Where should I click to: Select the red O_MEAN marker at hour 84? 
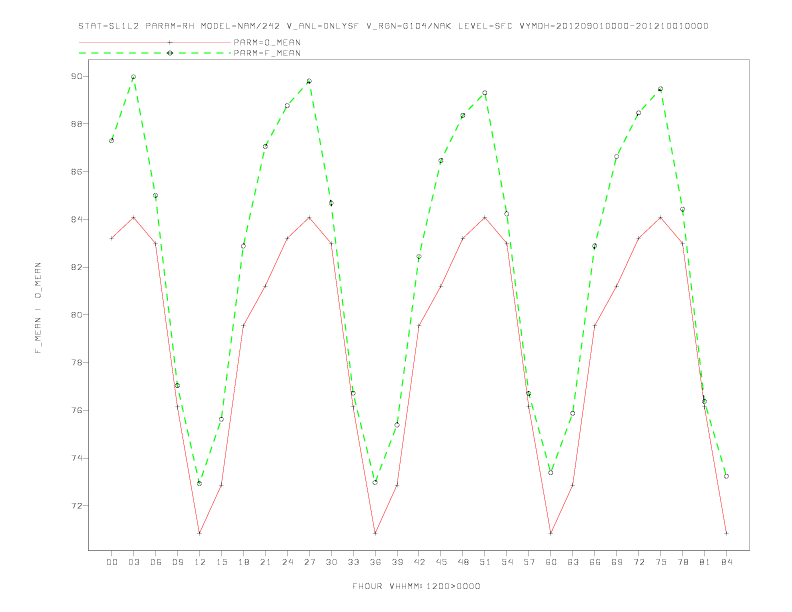[x=726, y=533]
